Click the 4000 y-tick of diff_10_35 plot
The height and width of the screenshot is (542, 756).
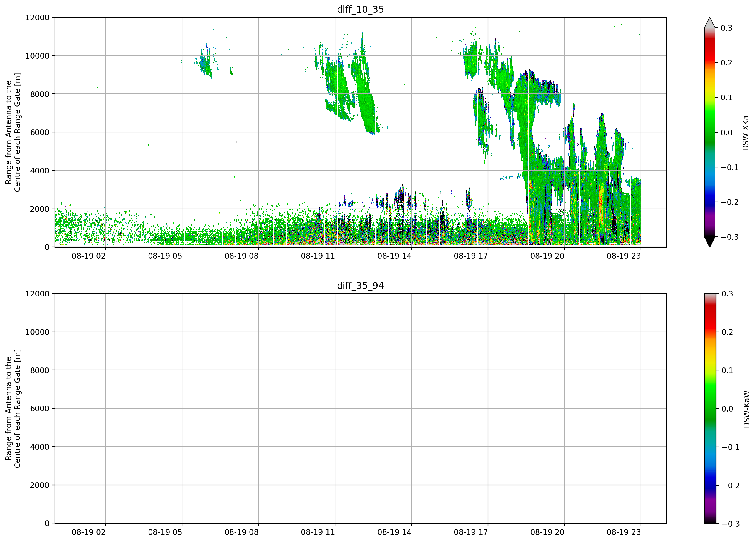[40, 171]
